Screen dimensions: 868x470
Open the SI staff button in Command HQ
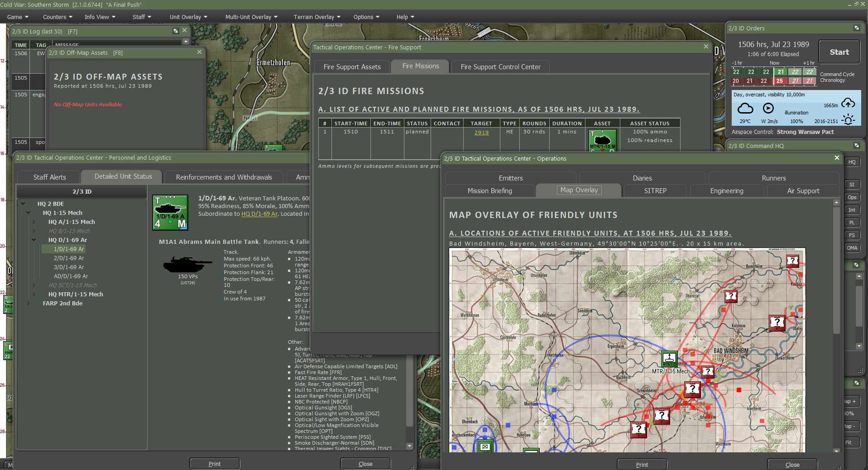pyautogui.click(x=852, y=185)
